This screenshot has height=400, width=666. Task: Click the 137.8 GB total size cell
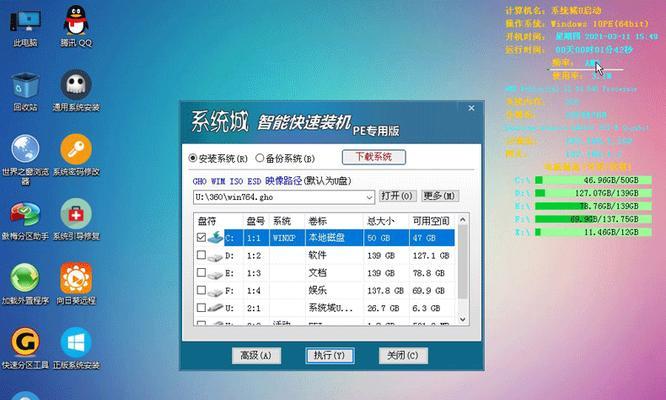click(385, 291)
